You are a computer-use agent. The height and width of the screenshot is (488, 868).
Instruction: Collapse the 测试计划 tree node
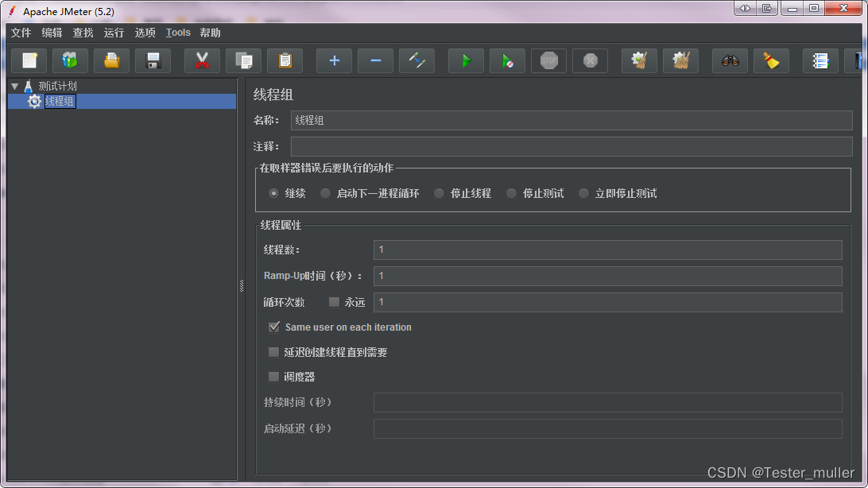click(15, 87)
